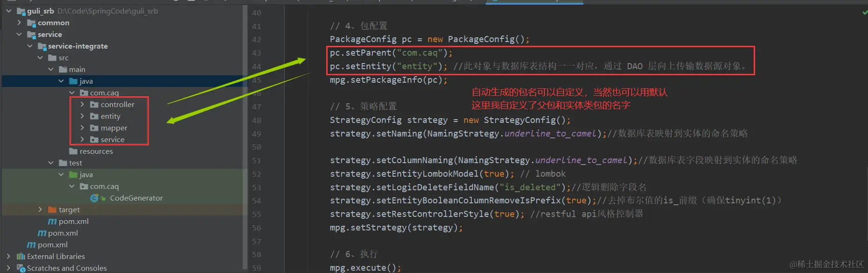Click the "// 4、包配置" comment line
The height and width of the screenshot is (273, 868).
[358, 26]
